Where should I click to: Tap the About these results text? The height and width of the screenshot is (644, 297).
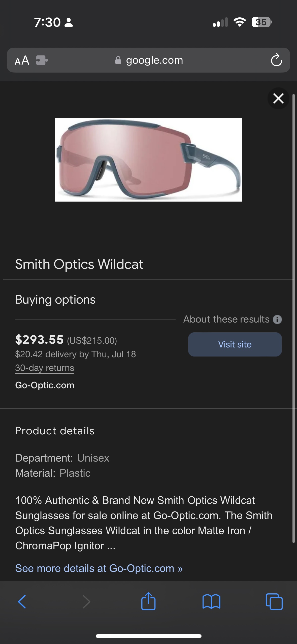(226, 319)
